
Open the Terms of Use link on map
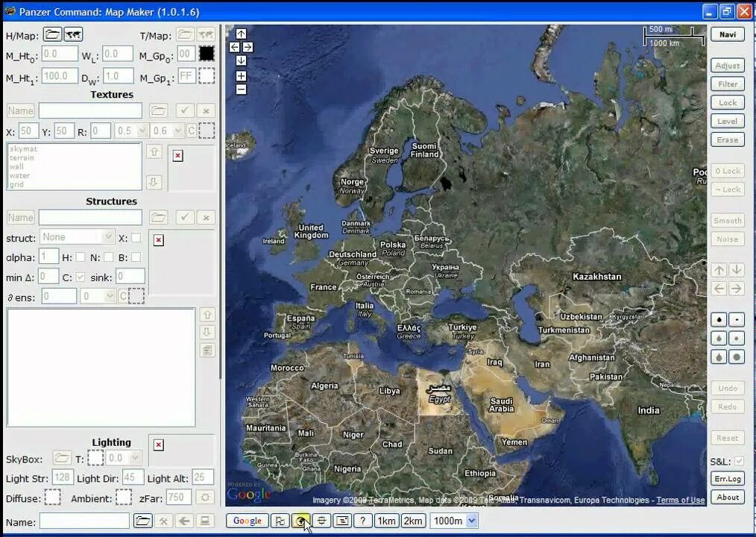tap(680, 500)
